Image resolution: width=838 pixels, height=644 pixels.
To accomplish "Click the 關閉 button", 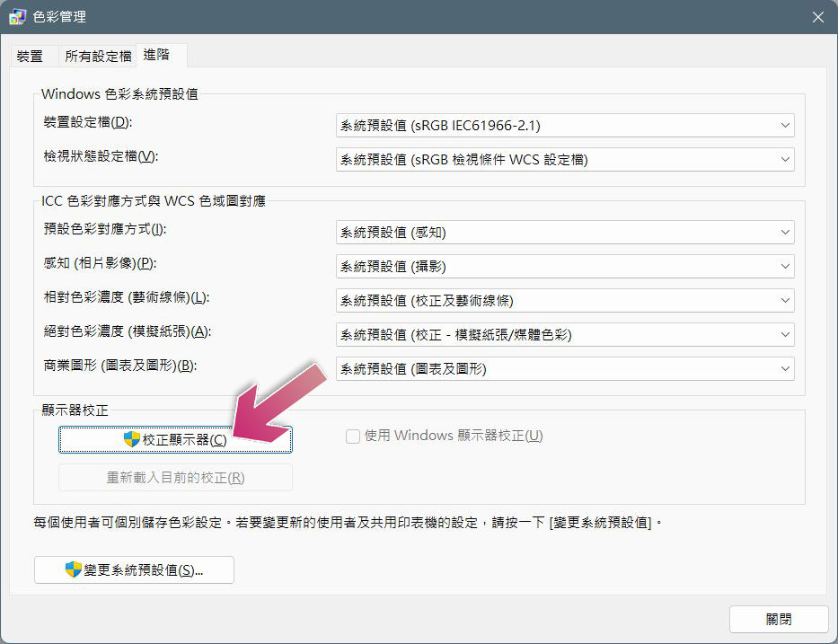I will coord(779,620).
